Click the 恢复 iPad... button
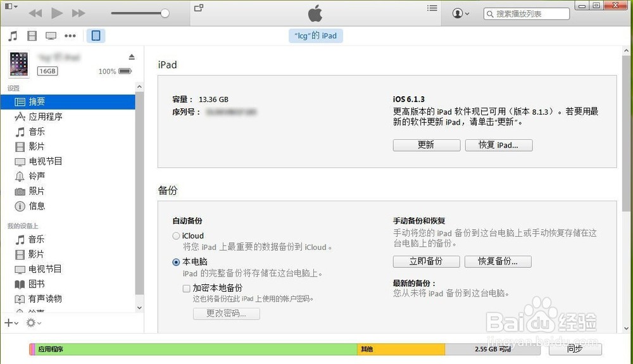633x364 pixels. [x=499, y=145]
